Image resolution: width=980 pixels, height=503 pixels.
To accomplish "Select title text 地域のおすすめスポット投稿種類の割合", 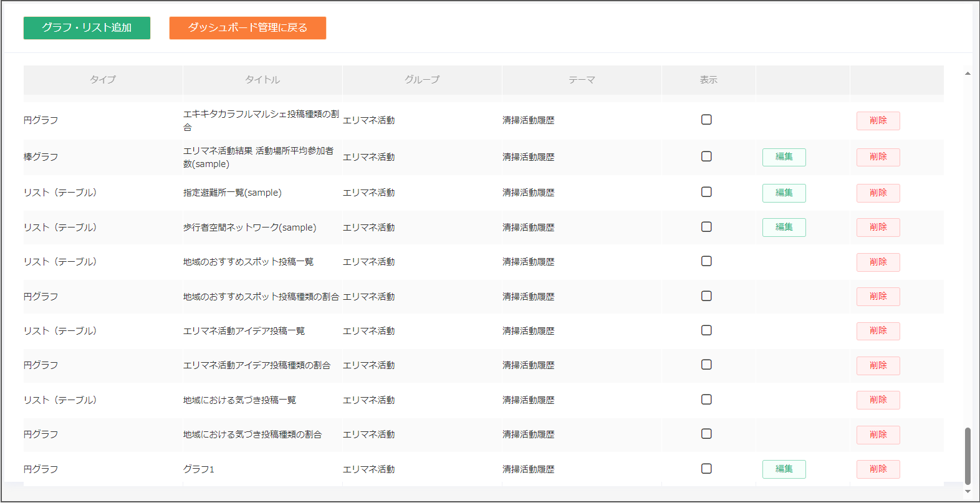I will pos(261,297).
